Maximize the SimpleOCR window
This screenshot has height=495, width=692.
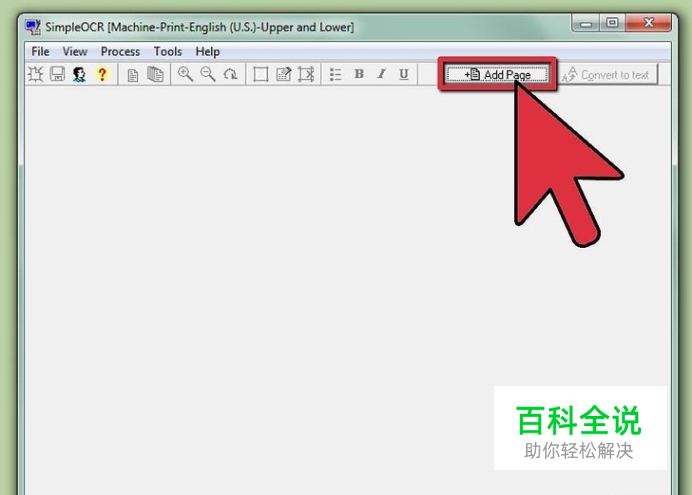pos(612,23)
